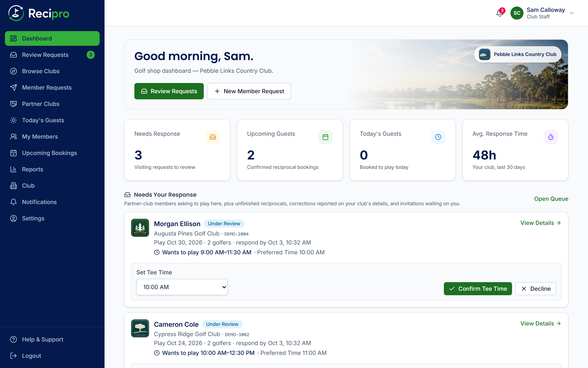
Task: Open Today's Guests in sidebar
Action: click(x=52, y=120)
